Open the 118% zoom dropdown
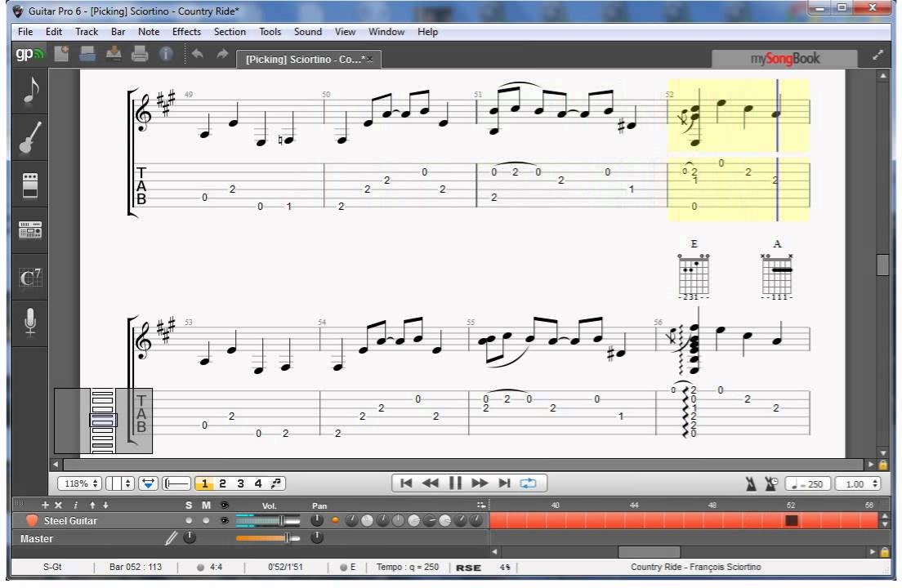 point(79,483)
